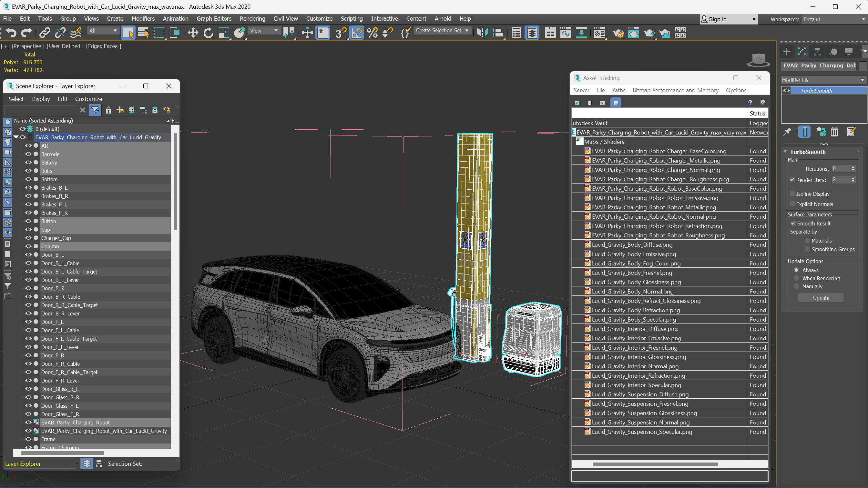Image resolution: width=868 pixels, height=488 pixels.
Task: Open selection filter All dropdown
Action: [x=103, y=31]
